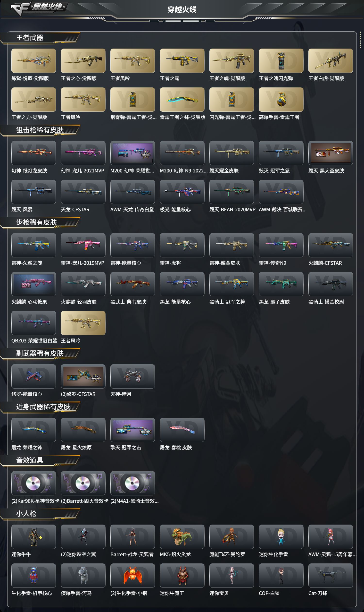This screenshot has height=612, width=364.
Task: Select the 黑武士-典韦皮肤 rifle icon
Action: (x=132, y=284)
